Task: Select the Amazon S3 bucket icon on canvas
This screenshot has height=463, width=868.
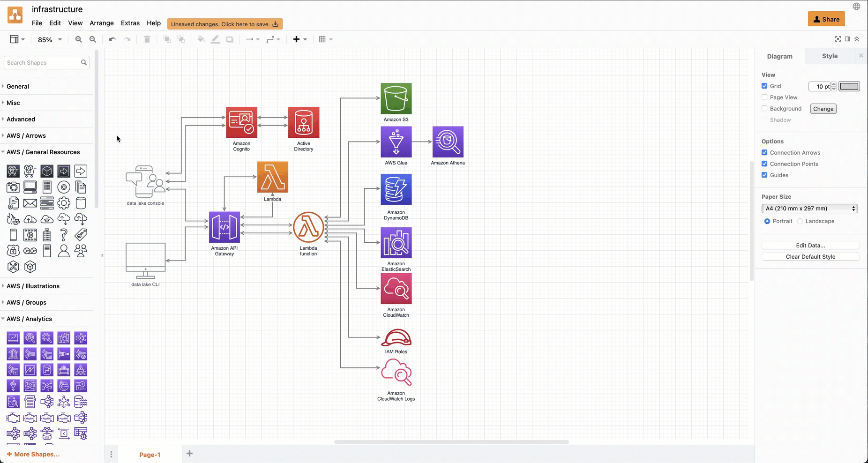Action: pos(396,98)
